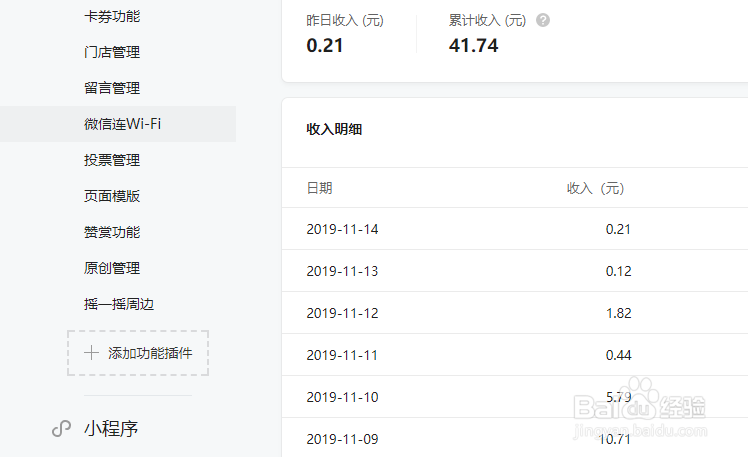Image resolution: width=748 pixels, height=457 pixels.
Task: Click the 收入（元）column header
Action: [x=595, y=188]
